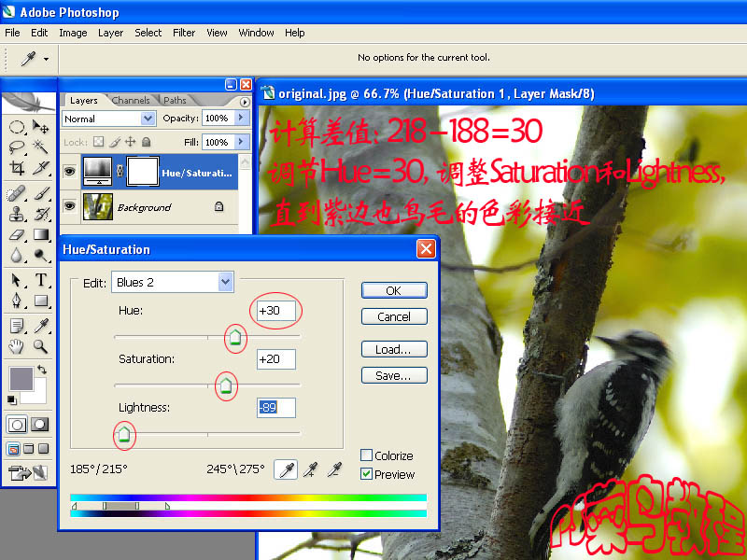
Task: Click Subtract from Sample eyedropper
Action: 334,470
